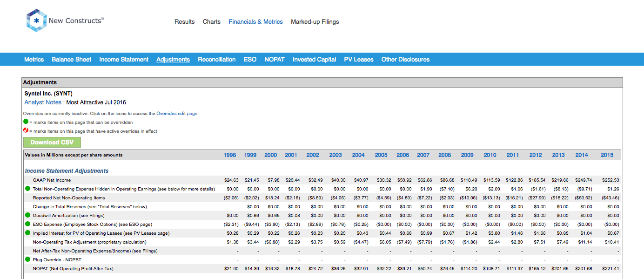644x279 pixels.
Task: Select the 1999 year column header
Action: (x=250, y=155)
